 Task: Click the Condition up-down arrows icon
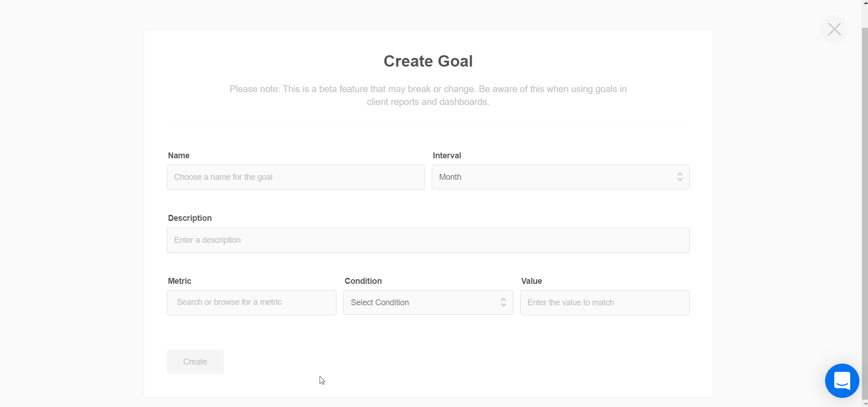(503, 303)
